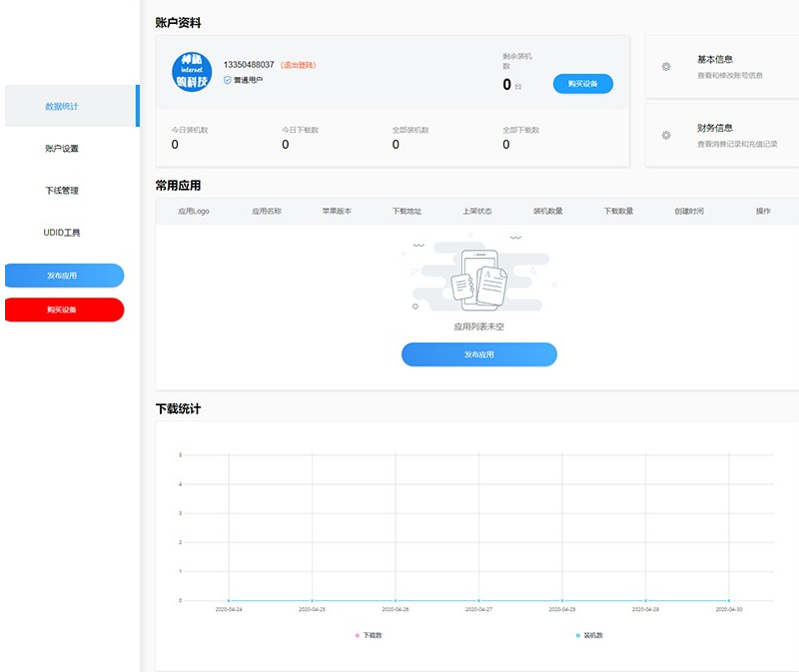Click the pink dot icon beside 下载数 legend

tap(356, 636)
